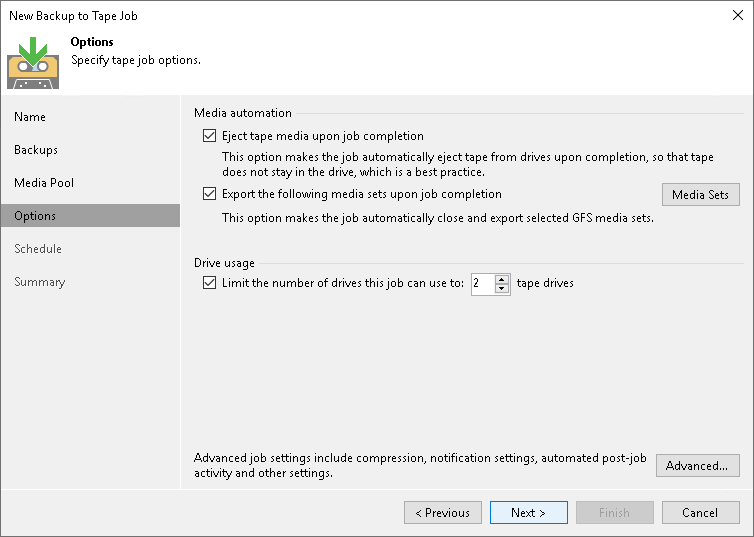Open Advanced job settings
754x537 pixels.
698,466
